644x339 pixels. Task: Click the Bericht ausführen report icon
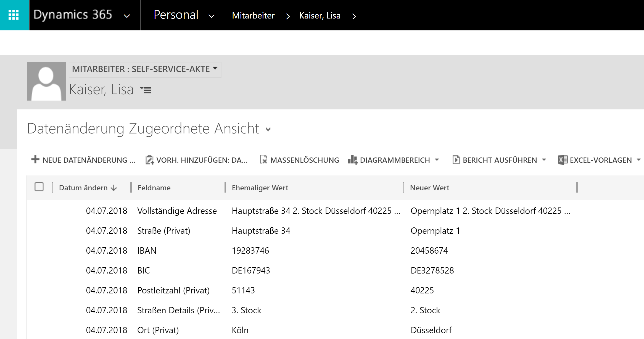456,160
